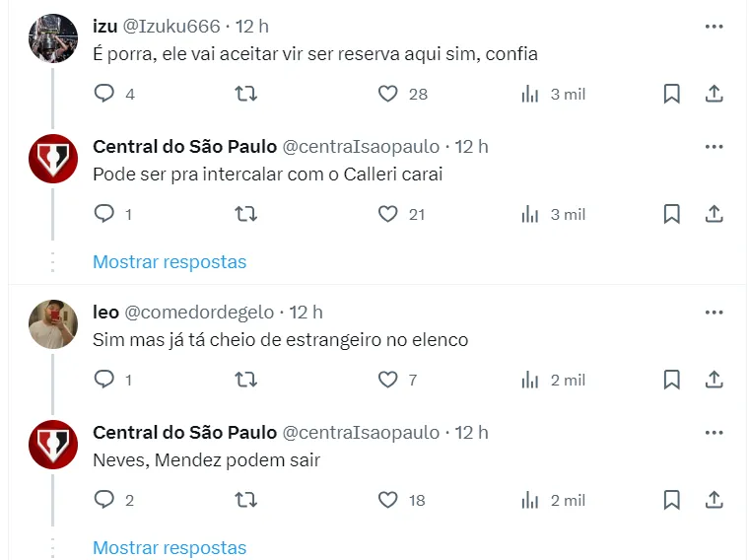The image size is (749, 560).
Task: Bookmark the Neves, Mendez tweet
Action: point(671,500)
